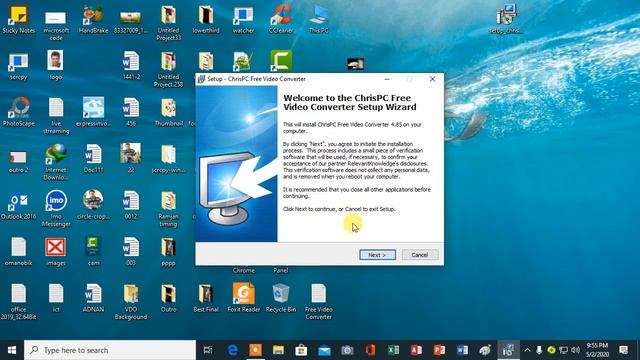Select the VDO Background folder
The image size is (640, 360).
pos(131,302)
